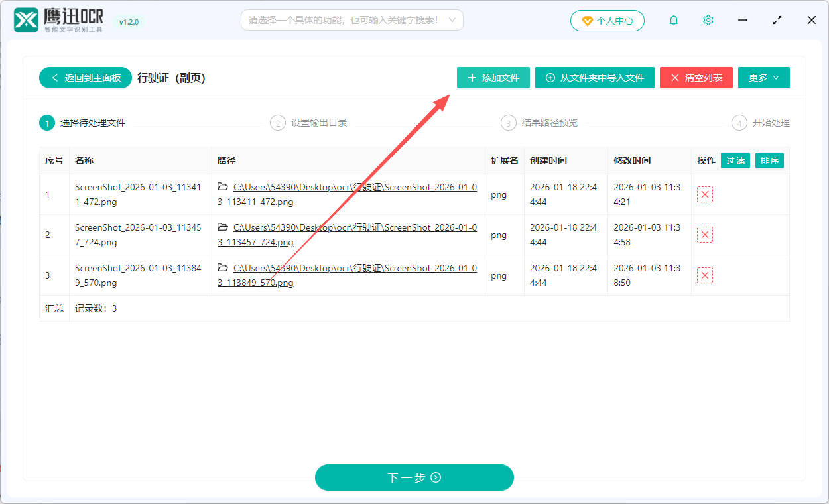Click 返回到主面板 to go back
Screen dimensions: 829x504
[85, 78]
